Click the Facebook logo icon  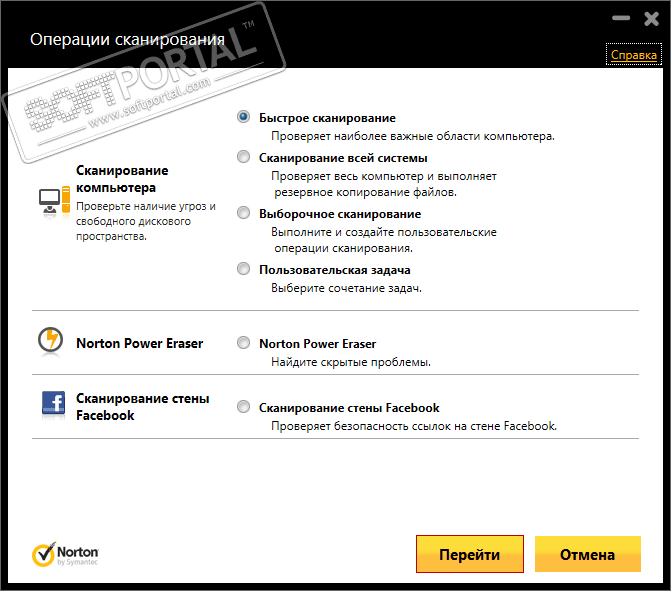53,404
